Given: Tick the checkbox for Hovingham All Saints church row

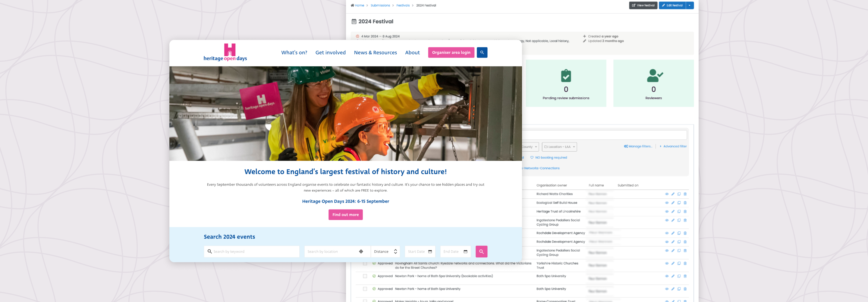Looking at the screenshot, I should click(365, 264).
